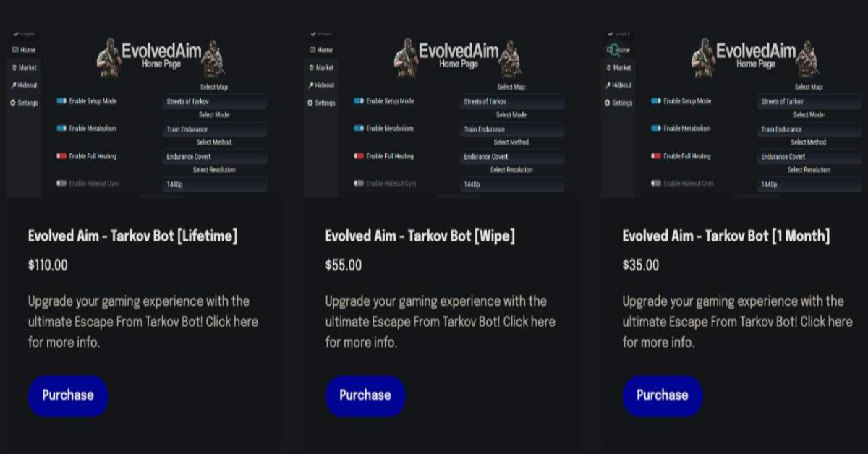Open the Endurance Covert method field in the Lifetime card

tap(215, 157)
